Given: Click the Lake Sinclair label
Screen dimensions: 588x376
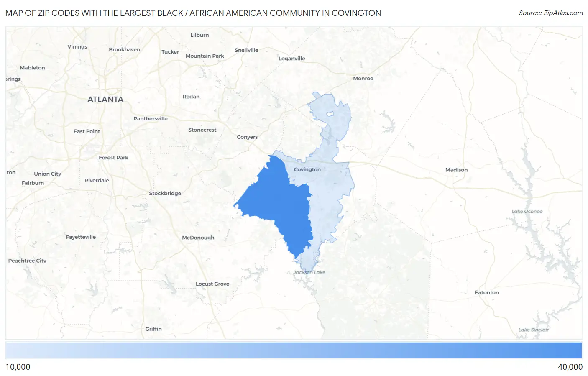Looking at the screenshot, I should (534, 330).
